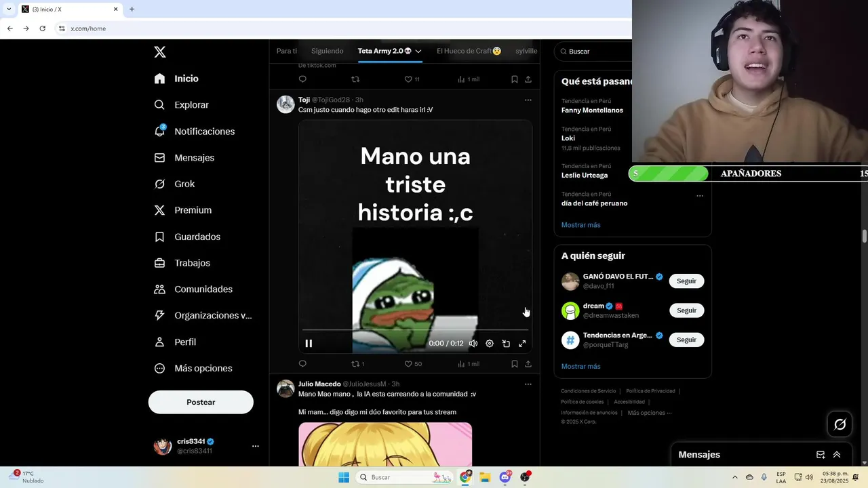This screenshot has height=488, width=868.
Task: Click Mostrar más under A quién seguir
Action: click(x=581, y=367)
